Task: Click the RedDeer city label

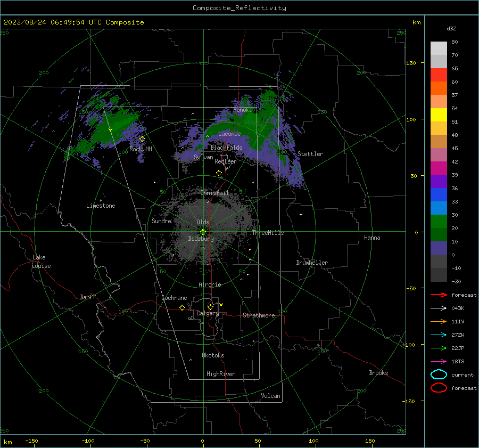Action: 226,161
